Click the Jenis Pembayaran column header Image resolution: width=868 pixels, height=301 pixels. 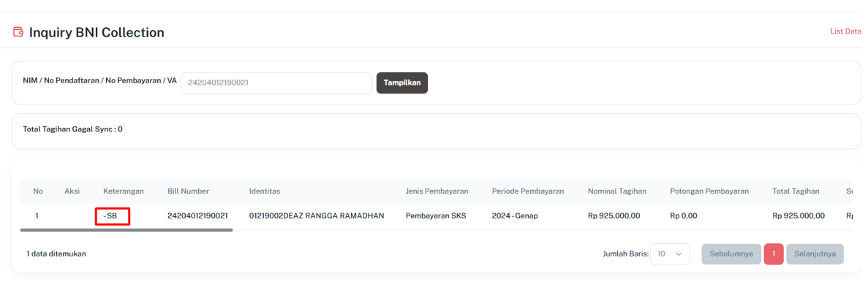point(437,191)
